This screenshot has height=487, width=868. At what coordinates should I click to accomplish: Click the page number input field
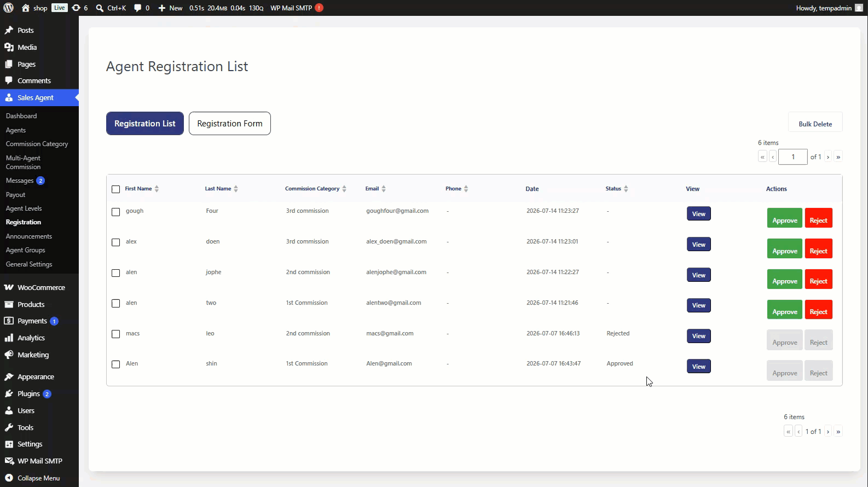(x=792, y=157)
